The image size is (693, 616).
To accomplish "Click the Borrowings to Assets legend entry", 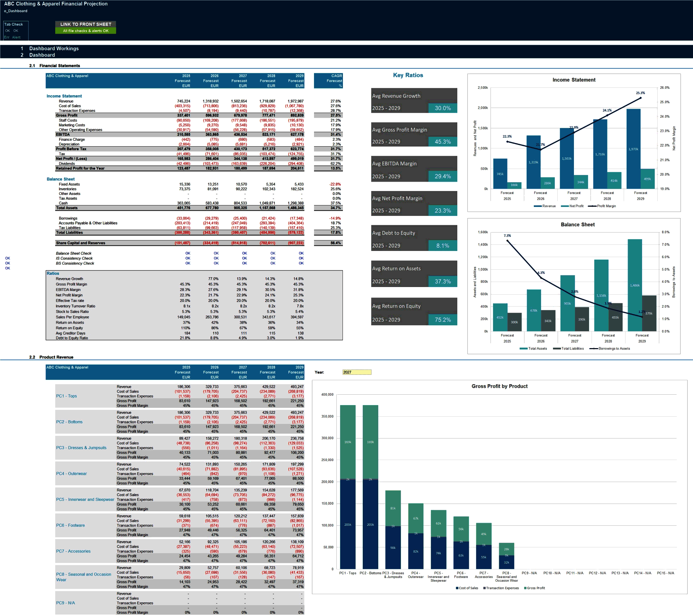I will 610,349.
